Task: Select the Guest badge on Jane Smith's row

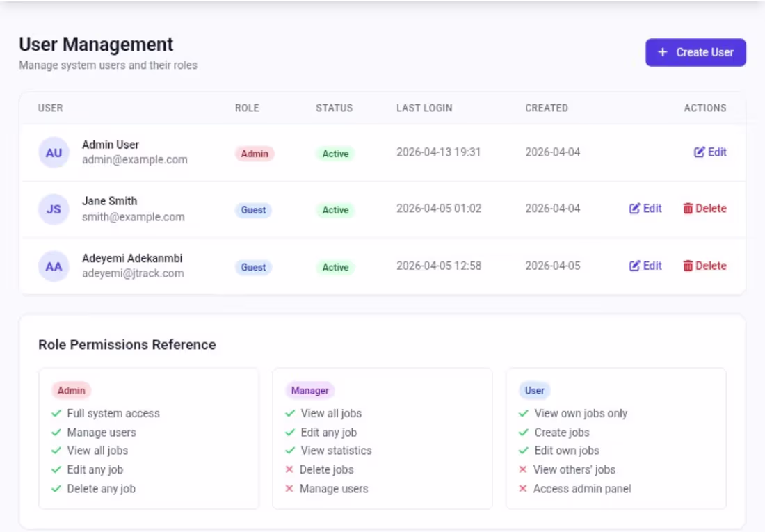Action: tap(252, 210)
